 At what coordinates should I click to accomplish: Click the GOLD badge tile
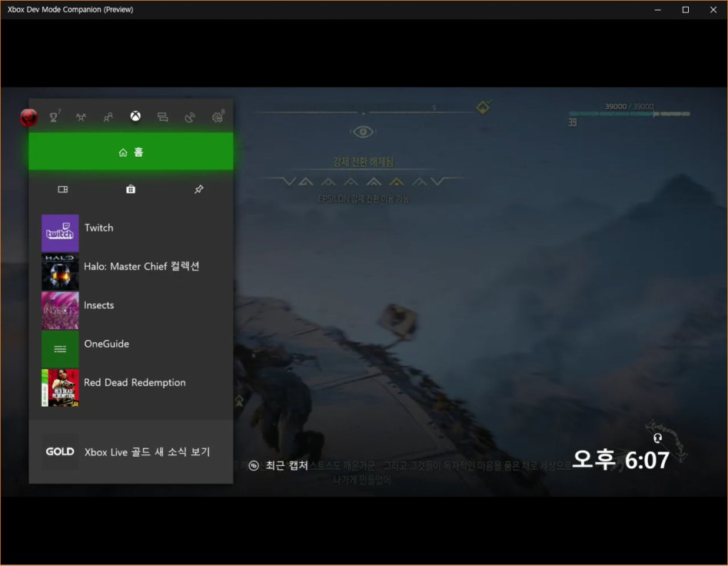(x=60, y=451)
